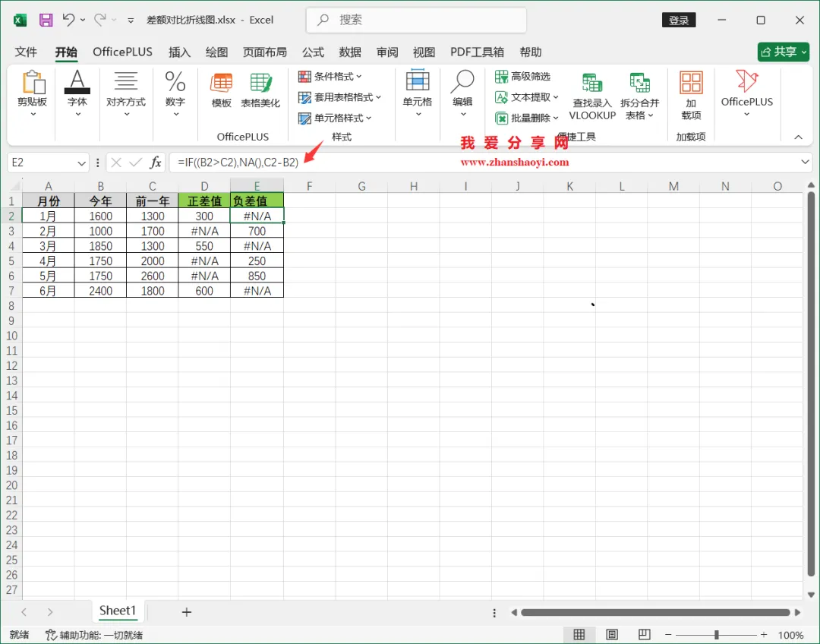Switch to the PDF工具箱 tab
The image size is (820, 644).
477,52
